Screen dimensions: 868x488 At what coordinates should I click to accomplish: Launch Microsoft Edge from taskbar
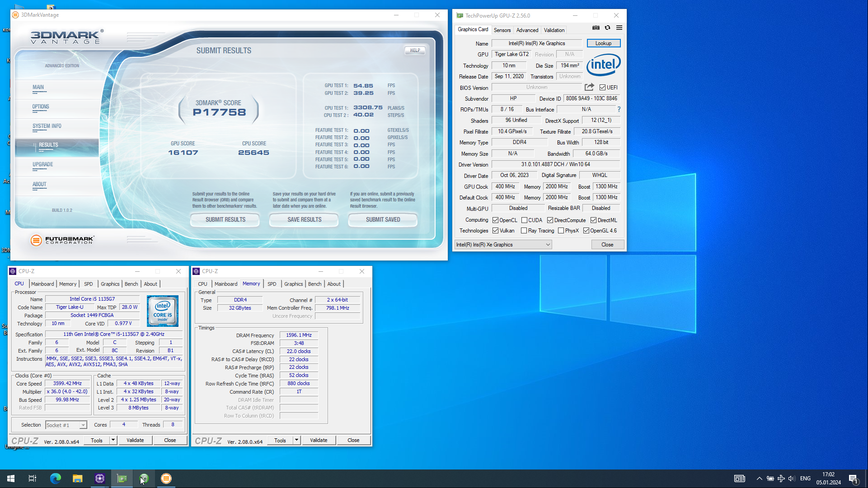[x=56, y=479]
